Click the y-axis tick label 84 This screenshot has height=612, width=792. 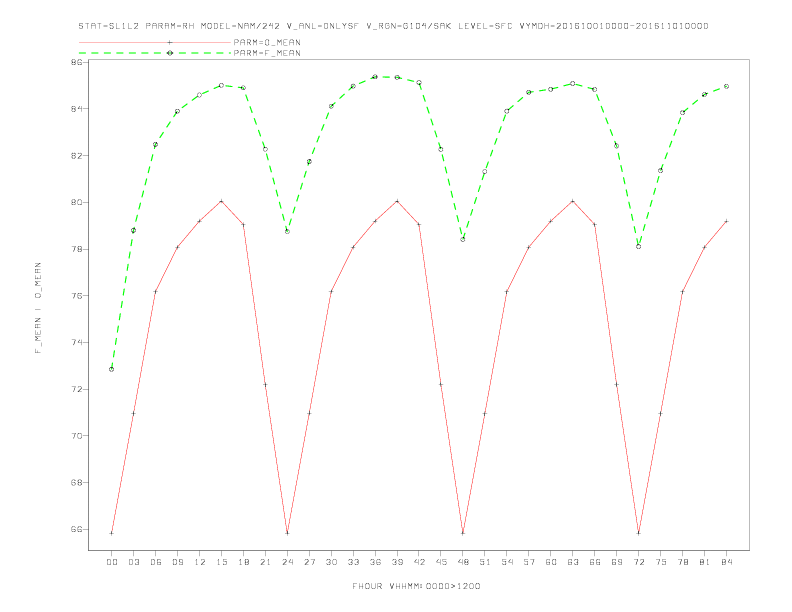coord(77,109)
